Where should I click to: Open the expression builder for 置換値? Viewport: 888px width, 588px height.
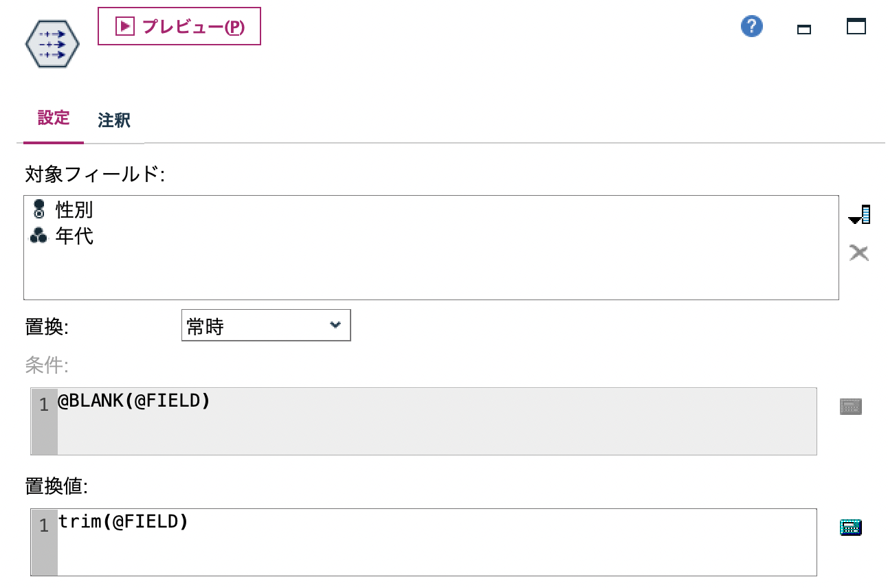point(851,527)
